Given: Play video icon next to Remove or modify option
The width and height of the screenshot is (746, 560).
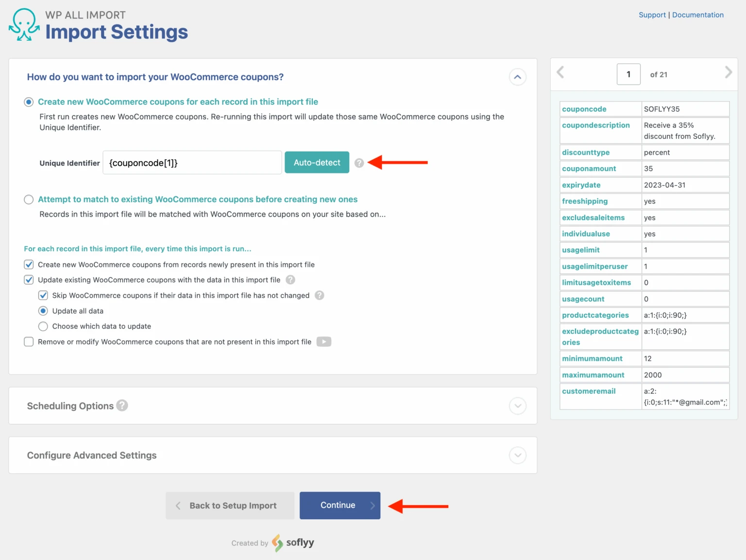Looking at the screenshot, I should pyautogui.click(x=324, y=342).
